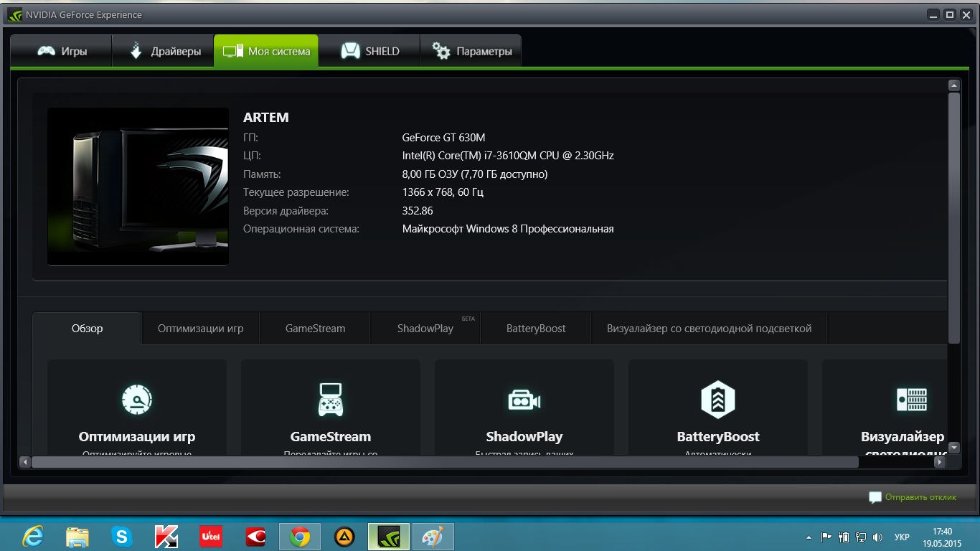
Task: Click the ShadowPlay camera icon
Action: (x=524, y=400)
